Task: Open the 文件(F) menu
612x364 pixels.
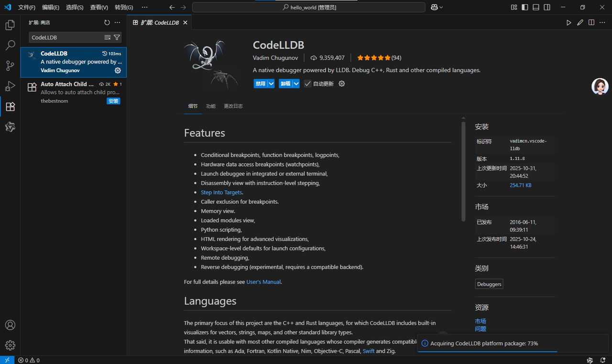Action: click(27, 7)
